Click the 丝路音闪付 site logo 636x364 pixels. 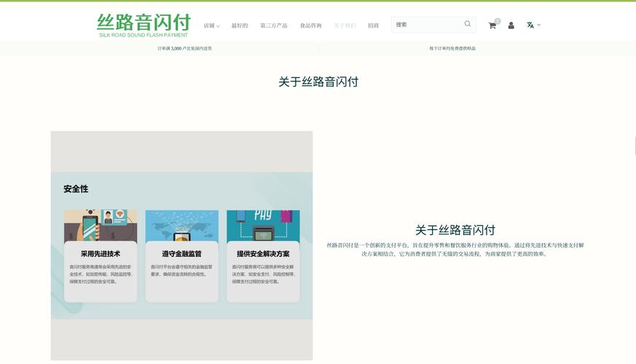[x=144, y=25]
